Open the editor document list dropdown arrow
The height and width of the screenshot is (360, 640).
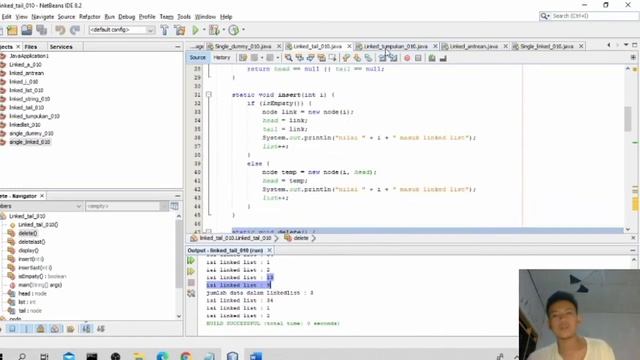(x=626, y=45)
